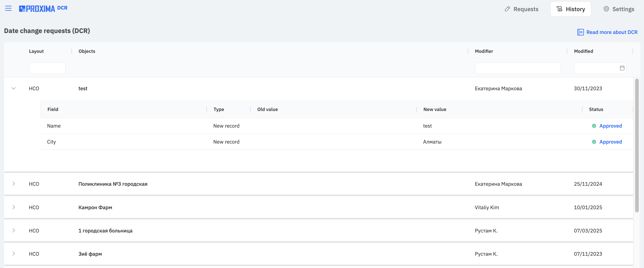Open the calendar icon in Modified filter
This screenshot has height=268, width=644.
pyautogui.click(x=622, y=68)
